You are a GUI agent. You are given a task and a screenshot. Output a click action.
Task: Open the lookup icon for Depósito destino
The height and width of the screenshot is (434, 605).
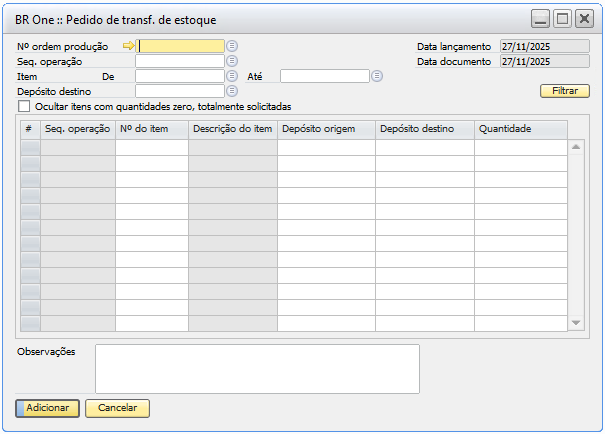coord(232,91)
